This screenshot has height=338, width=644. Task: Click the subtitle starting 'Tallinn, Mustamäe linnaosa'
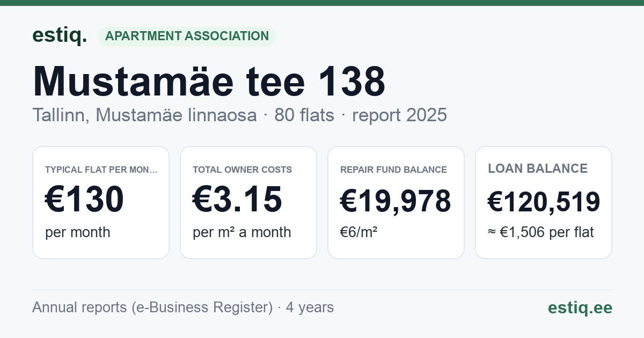[x=239, y=115]
